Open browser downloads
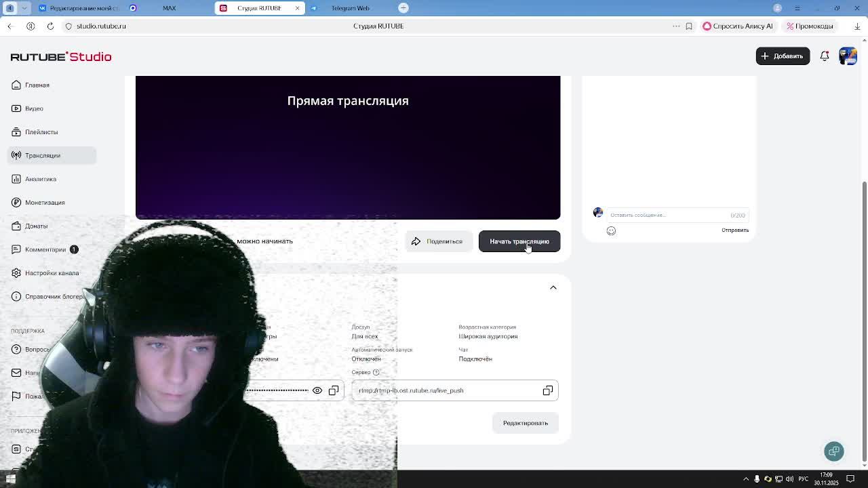The height and width of the screenshot is (488, 868). 857,26
